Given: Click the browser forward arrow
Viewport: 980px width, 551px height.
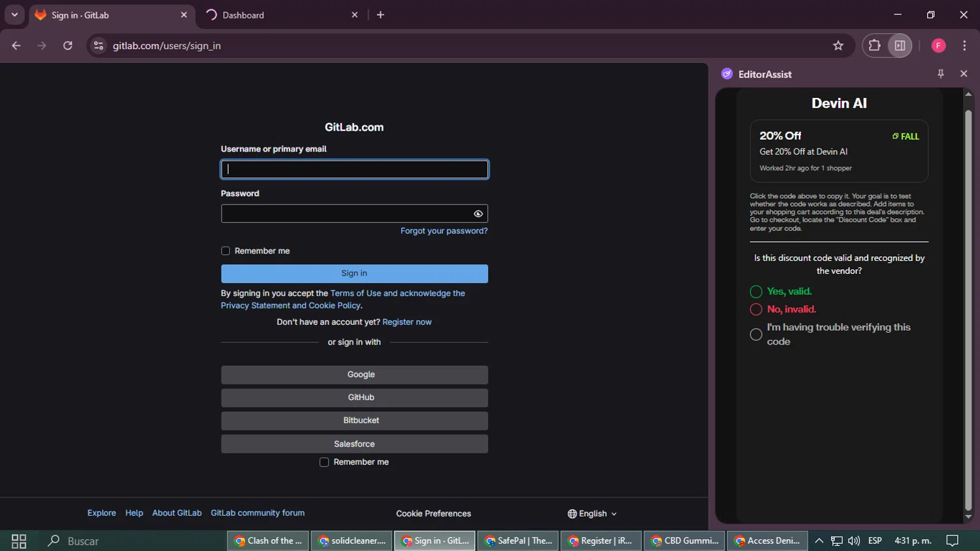Looking at the screenshot, I should (x=42, y=46).
